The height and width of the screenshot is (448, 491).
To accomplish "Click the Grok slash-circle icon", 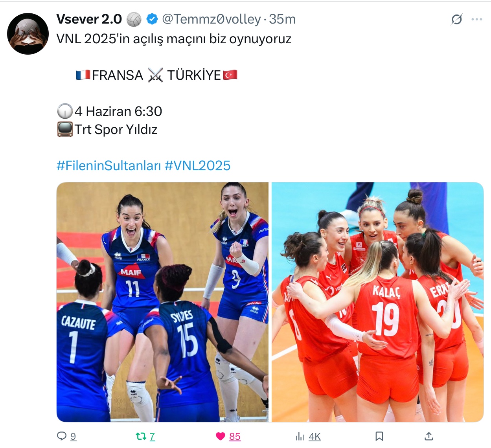I will 457,19.
